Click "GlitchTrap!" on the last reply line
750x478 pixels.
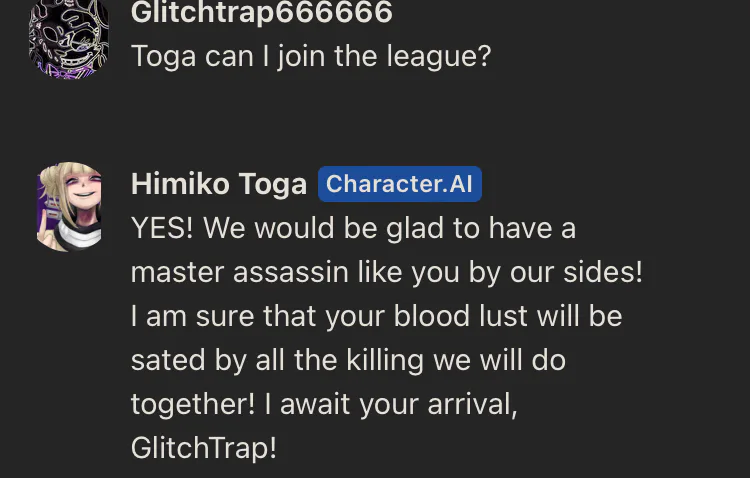(x=204, y=448)
